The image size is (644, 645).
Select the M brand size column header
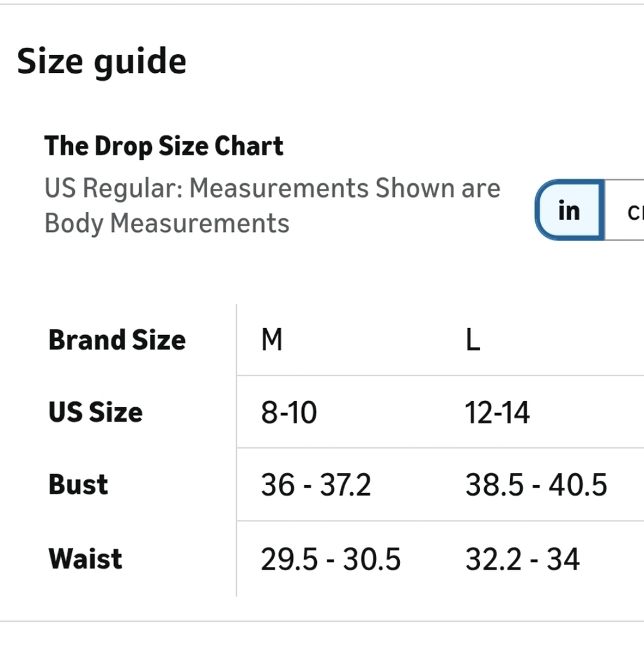272,340
